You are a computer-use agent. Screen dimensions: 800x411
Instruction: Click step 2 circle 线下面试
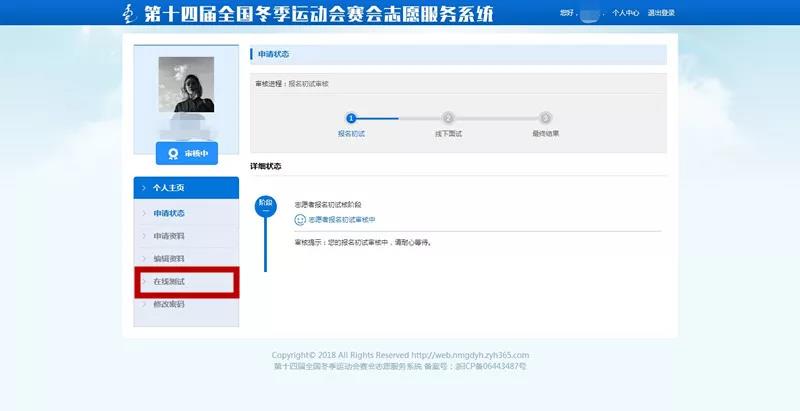pos(448,118)
